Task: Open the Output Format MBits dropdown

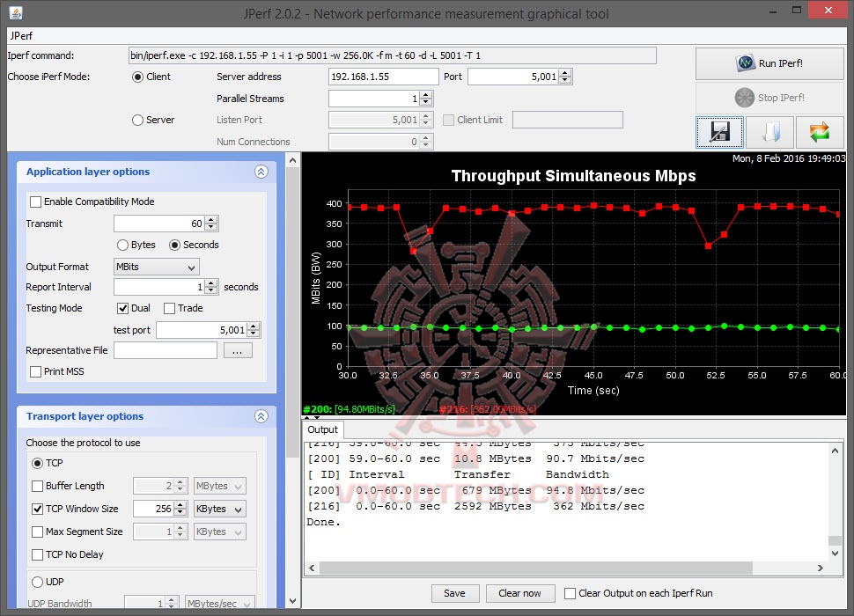Action: click(x=156, y=267)
